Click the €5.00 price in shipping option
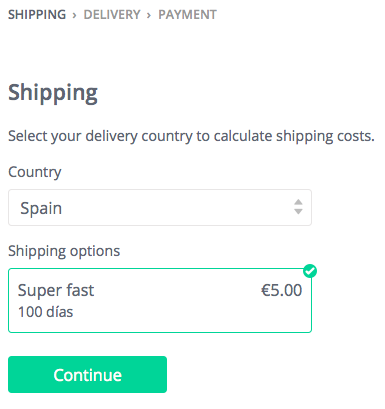The image size is (385, 409). [x=282, y=290]
